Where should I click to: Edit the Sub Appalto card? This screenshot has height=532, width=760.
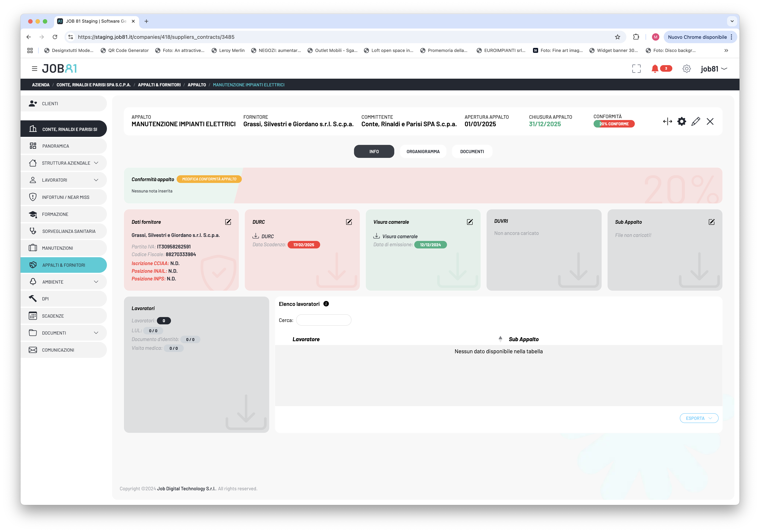tap(711, 222)
